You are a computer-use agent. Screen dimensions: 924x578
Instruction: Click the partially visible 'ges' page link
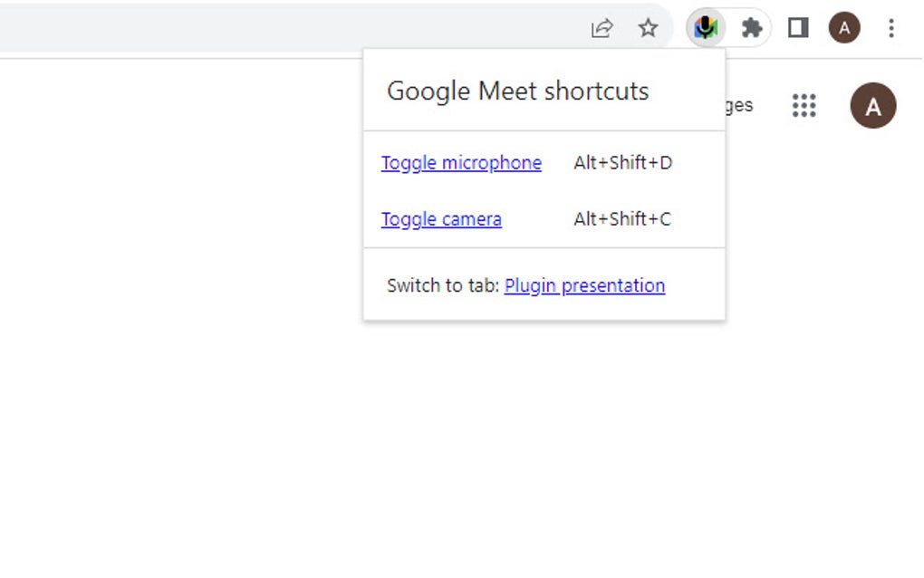pos(741,106)
